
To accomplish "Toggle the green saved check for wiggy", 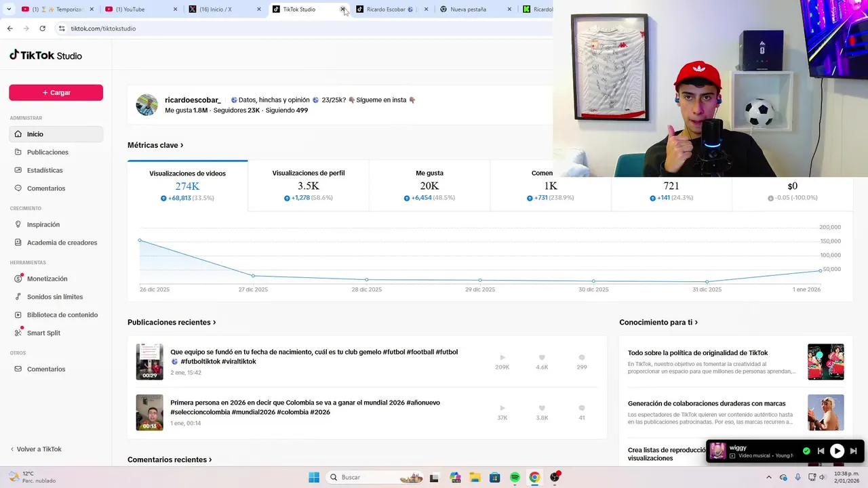I will click(x=806, y=451).
